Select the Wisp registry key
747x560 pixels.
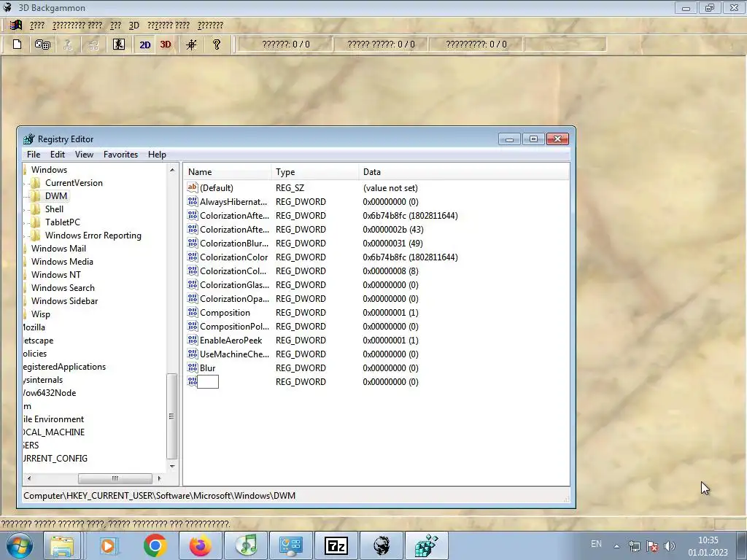pos(41,314)
